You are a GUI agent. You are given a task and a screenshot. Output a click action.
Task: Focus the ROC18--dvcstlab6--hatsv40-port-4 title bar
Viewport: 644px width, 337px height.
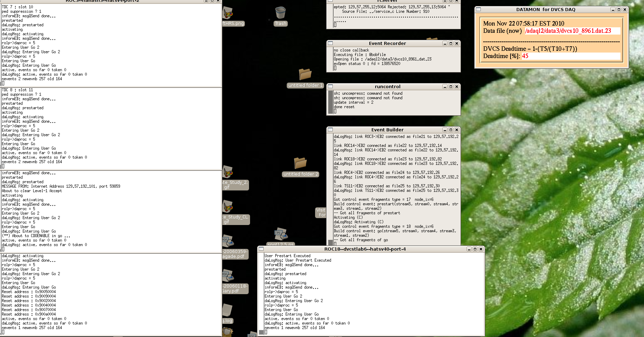[365, 249]
